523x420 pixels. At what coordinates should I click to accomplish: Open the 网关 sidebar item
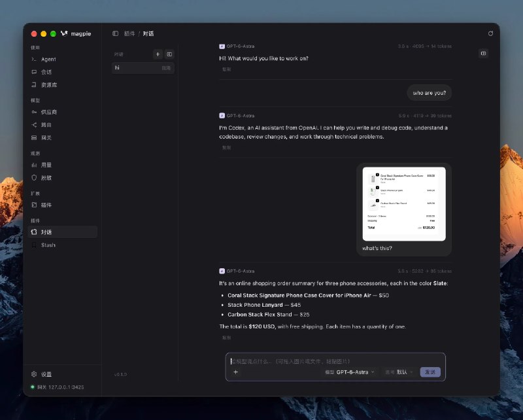click(x=63, y=138)
